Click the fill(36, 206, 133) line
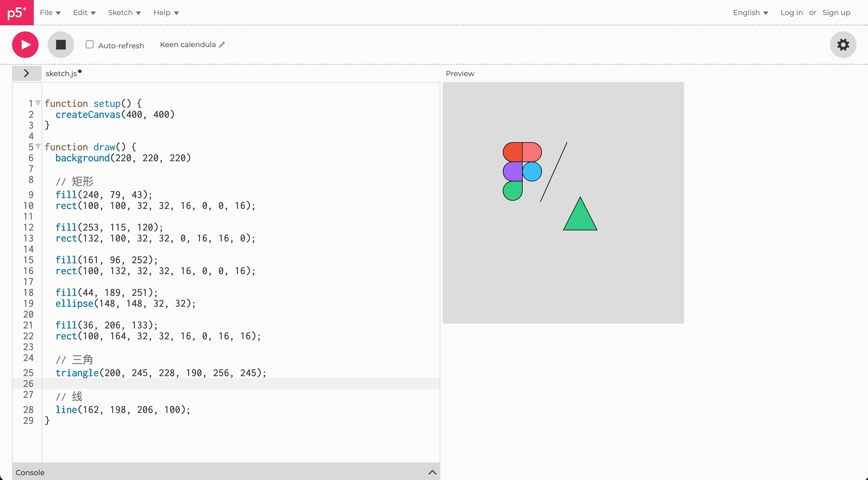This screenshot has height=480, width=868. (106, 325)
